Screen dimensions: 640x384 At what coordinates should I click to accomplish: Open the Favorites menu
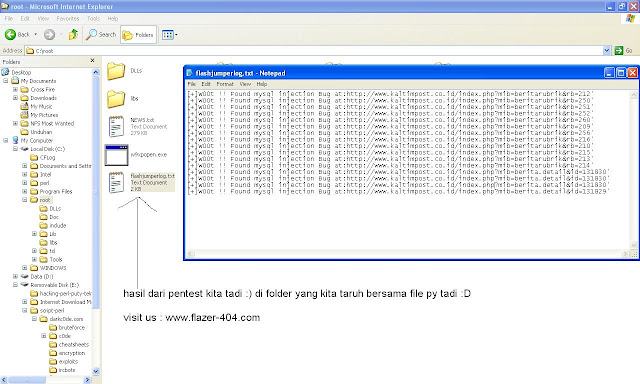[68, 18]
